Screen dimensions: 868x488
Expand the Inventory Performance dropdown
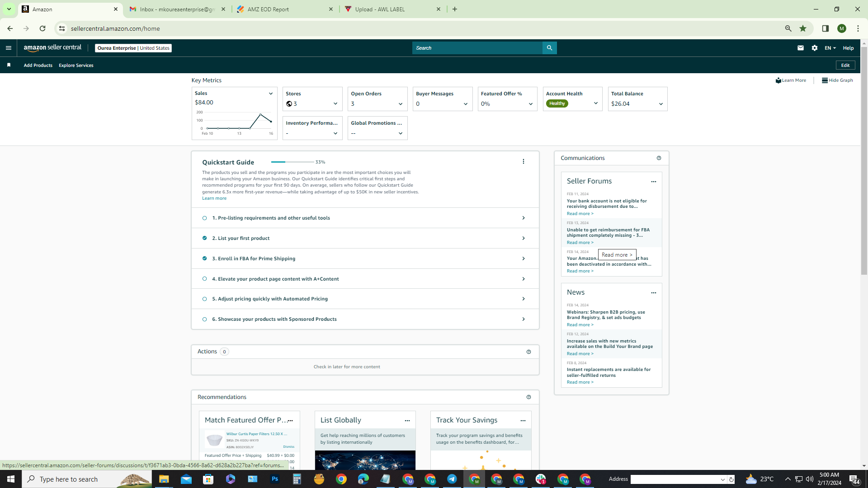335,133
